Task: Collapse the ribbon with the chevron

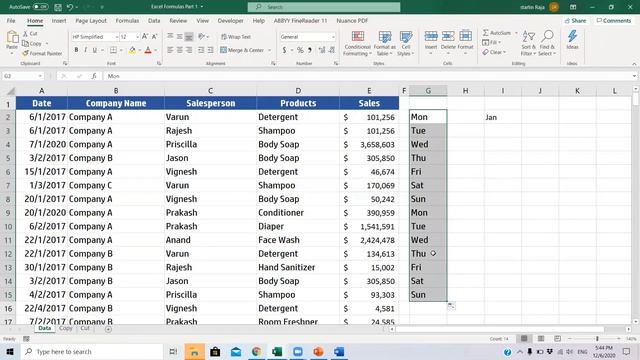Action: [x=634, y=64]
